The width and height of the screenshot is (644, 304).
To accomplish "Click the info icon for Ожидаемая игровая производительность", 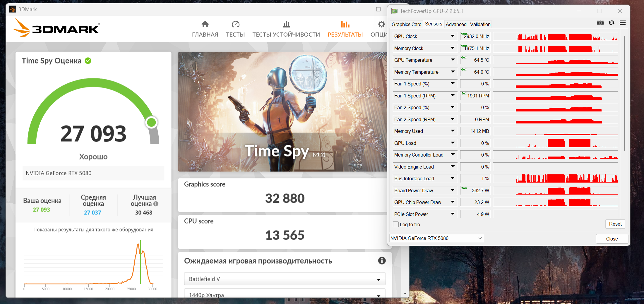I will pyautogui.click(x=382, y=260).
